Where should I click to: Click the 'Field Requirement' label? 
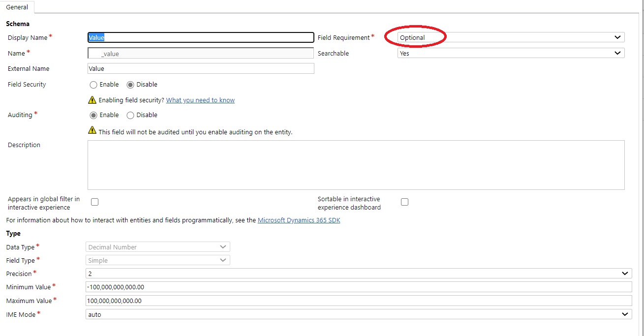pyautogui.click(x=343, y=37)
